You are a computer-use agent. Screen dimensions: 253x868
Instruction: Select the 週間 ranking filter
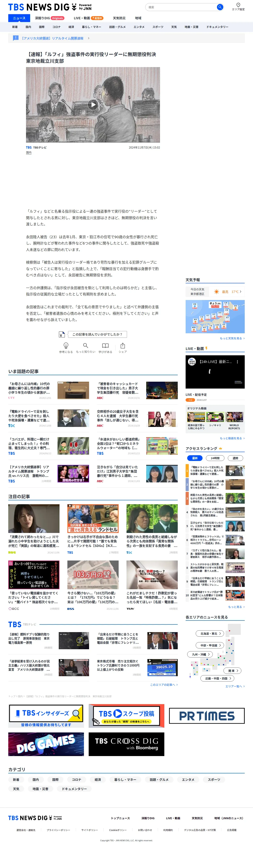click(x=235, y=458)
